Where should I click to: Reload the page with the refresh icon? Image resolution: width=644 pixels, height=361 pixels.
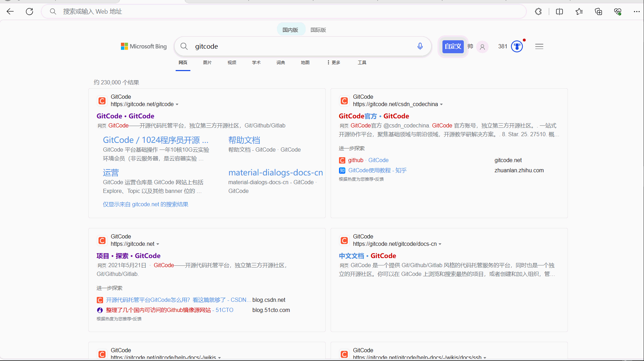(x=29, y=12)
